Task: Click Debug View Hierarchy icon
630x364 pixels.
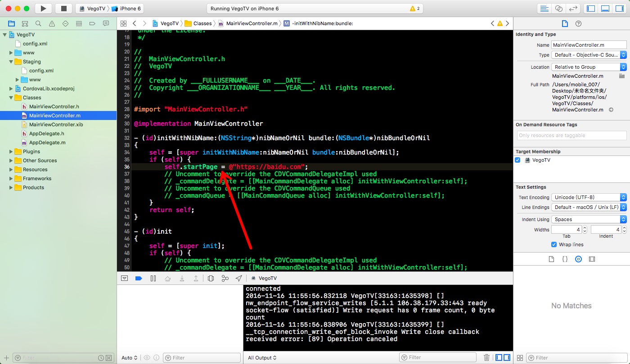Action: [211, 279]
